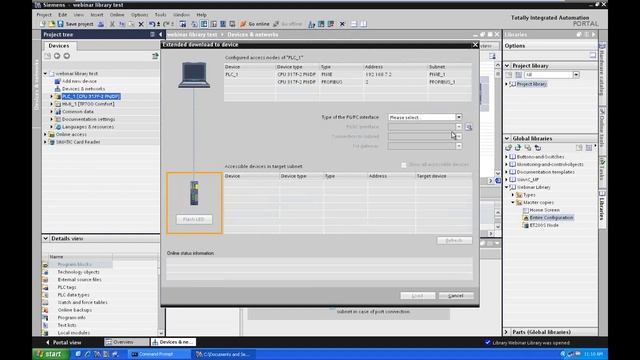The width and height of the screenshot is (640, 360).
Task: Toggle Show all accessible devices checkbox
Action: 404,164
